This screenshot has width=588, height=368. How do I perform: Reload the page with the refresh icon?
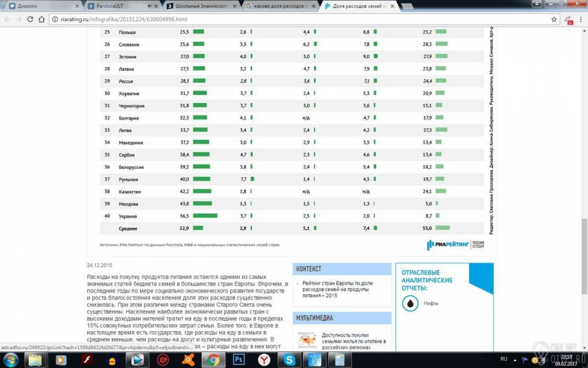[x=30, y=19]
